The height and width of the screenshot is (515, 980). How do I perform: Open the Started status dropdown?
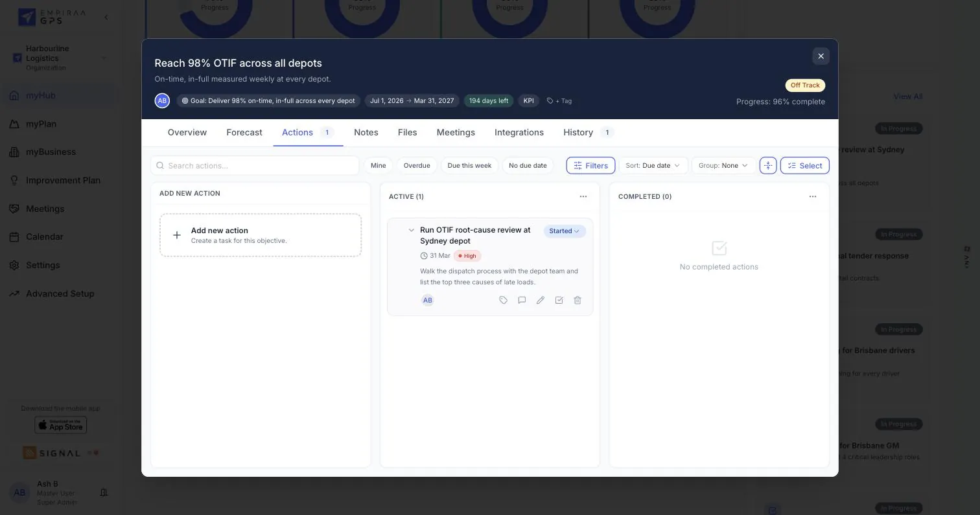565,231
